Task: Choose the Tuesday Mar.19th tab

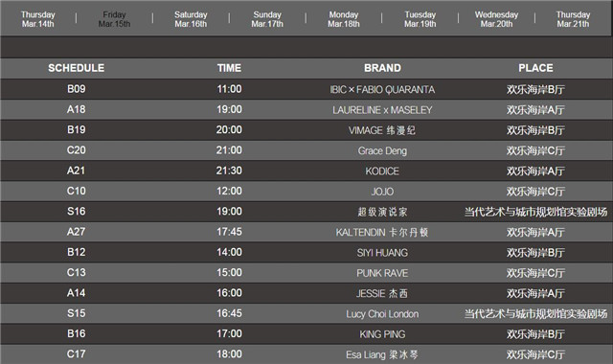Action: coord(420,19)
